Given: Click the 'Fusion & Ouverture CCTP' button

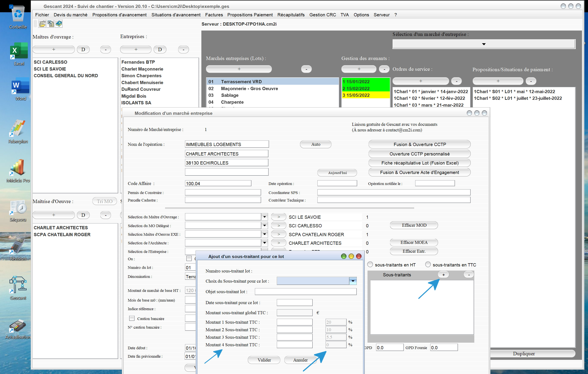Looking at the screenshot, I should [420, 144].
